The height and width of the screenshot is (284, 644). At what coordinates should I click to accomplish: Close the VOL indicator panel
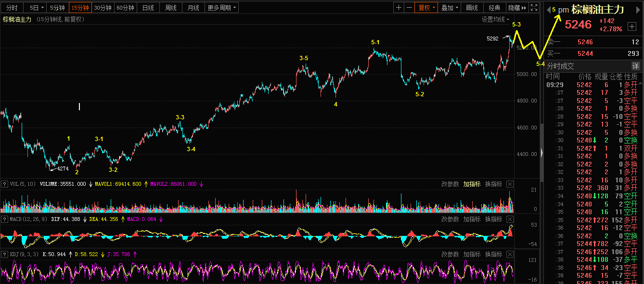510,184
